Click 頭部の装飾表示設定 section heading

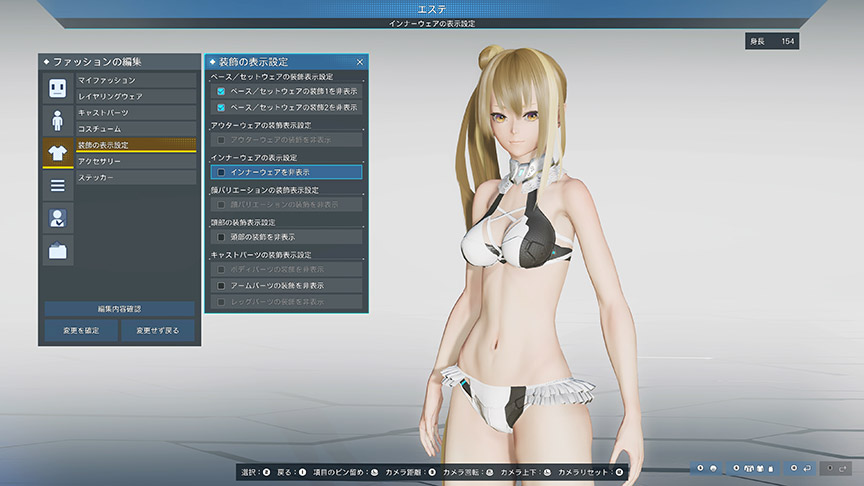[243, 223]
